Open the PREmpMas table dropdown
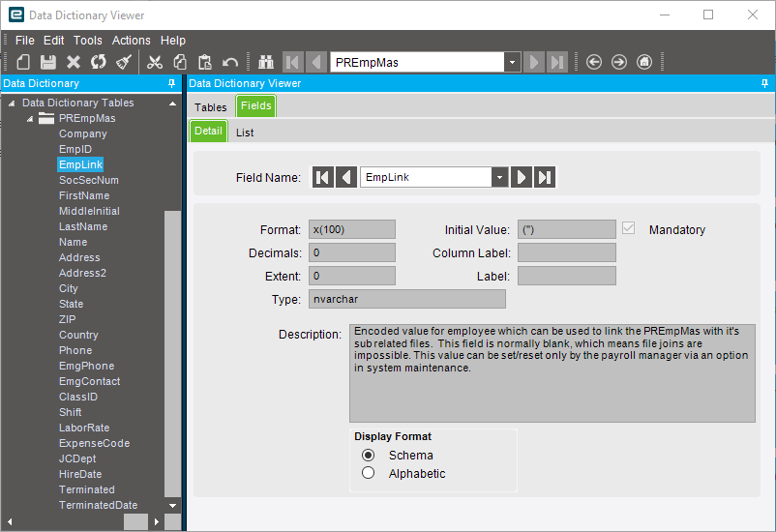Image resolution: width=776 pixels, height=532 pixels. 512,62
